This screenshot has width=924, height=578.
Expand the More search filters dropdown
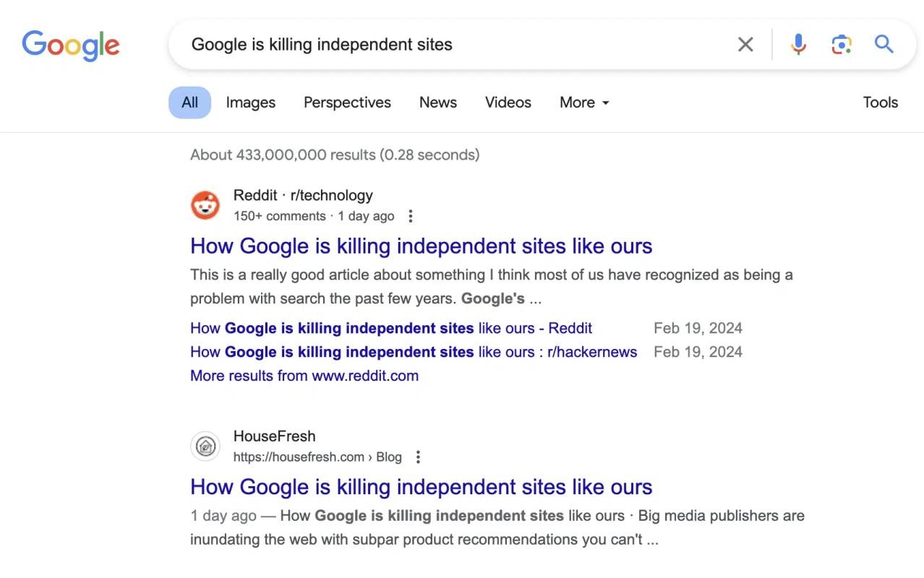584,103
